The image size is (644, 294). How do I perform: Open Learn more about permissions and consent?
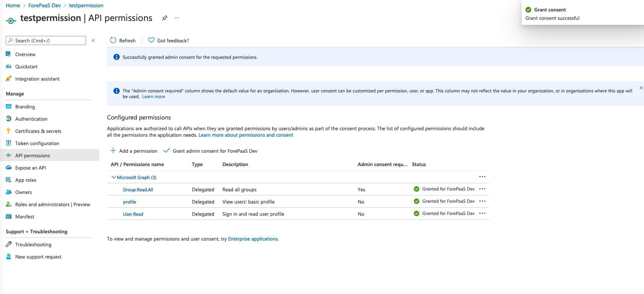(246, 135)
